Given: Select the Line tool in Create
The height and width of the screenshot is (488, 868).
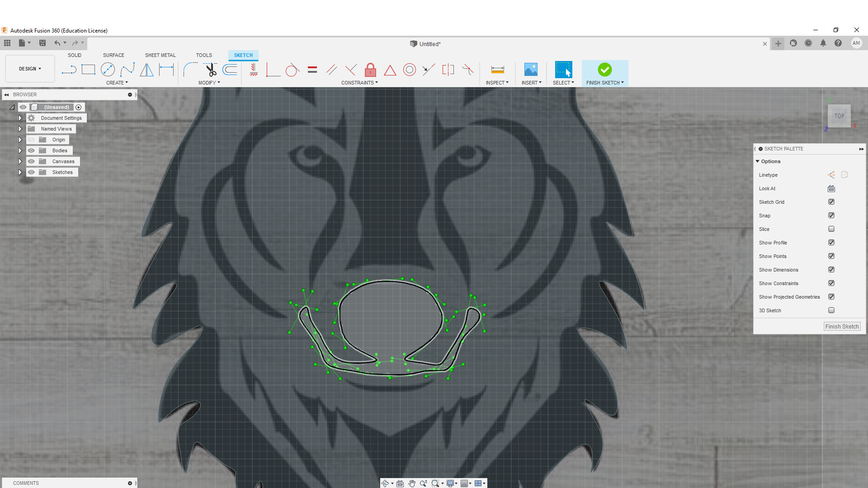Looking at the screenshot, I should click(x=69, y=70).
